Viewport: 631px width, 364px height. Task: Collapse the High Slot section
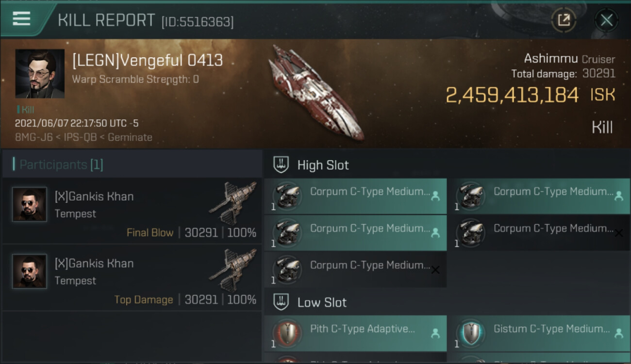click(282, 165)
